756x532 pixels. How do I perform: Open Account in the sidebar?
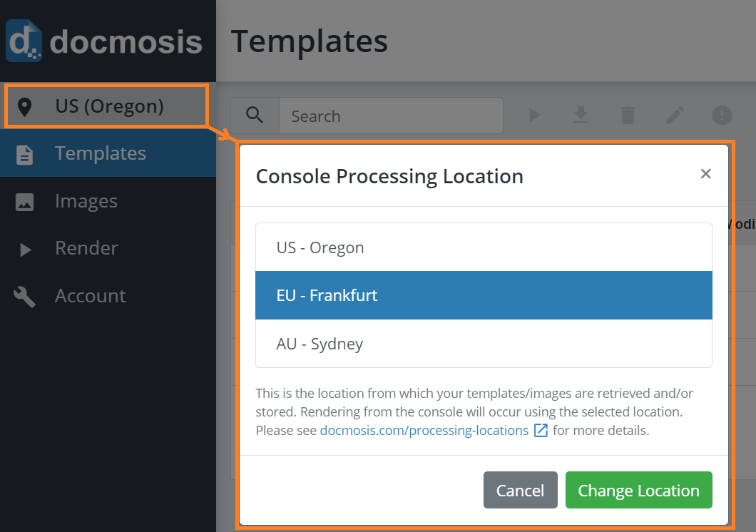click(108, 295)
